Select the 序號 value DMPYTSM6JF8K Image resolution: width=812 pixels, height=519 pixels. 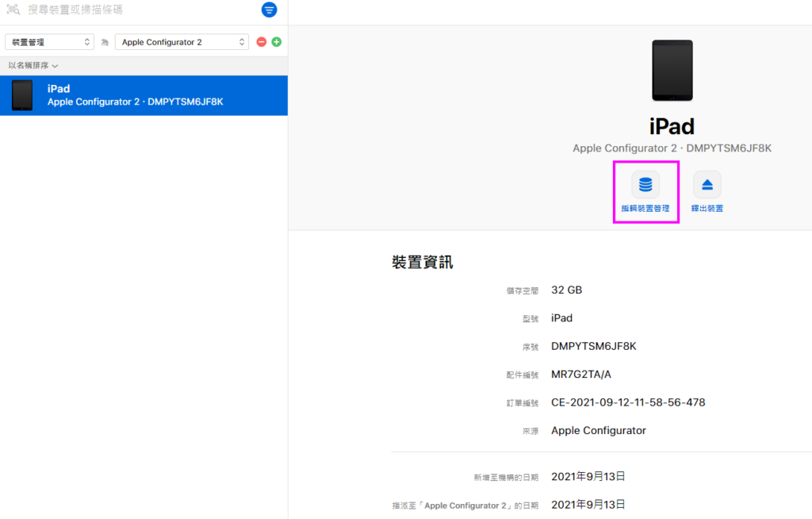point(594,346)
